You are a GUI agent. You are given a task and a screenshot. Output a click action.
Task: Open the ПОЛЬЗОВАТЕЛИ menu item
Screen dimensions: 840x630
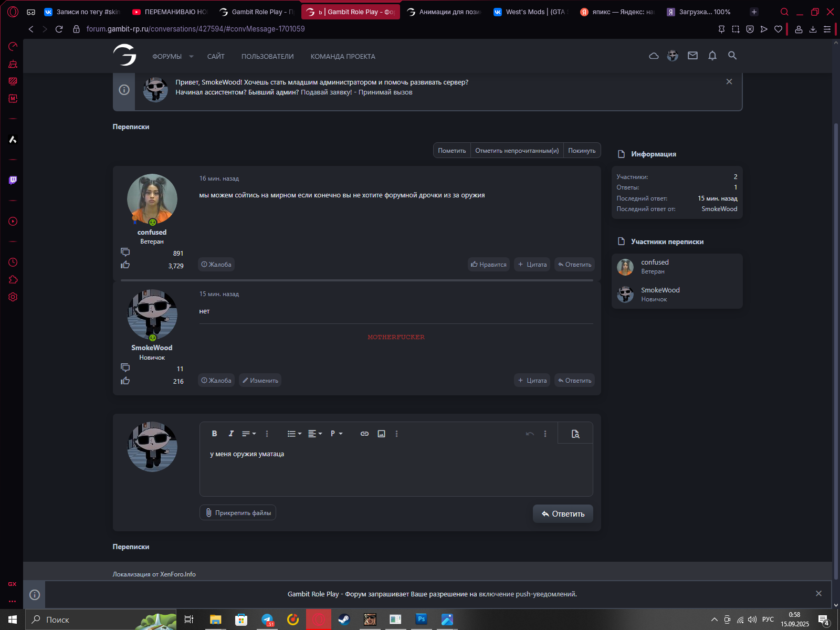[x=267, y=57]
